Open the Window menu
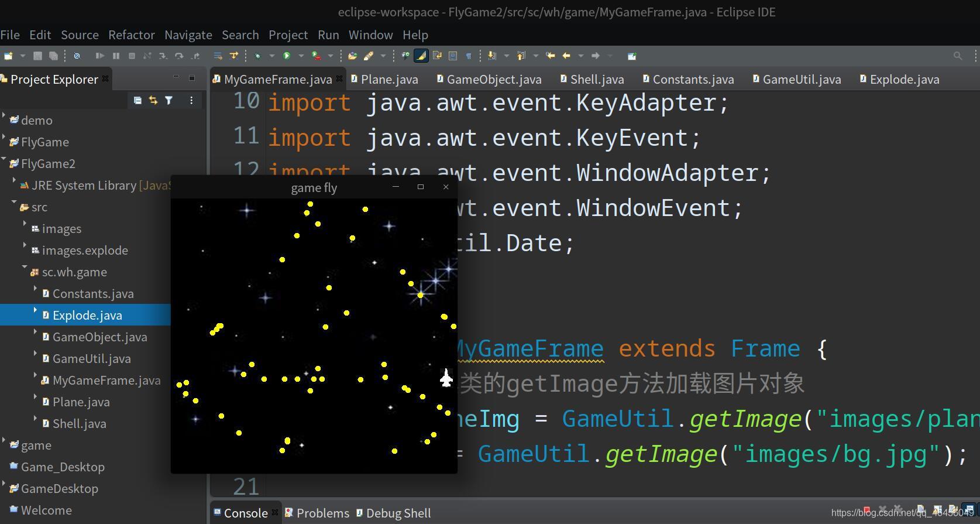This screenshot has height=524, width=980. pos(370,35)
